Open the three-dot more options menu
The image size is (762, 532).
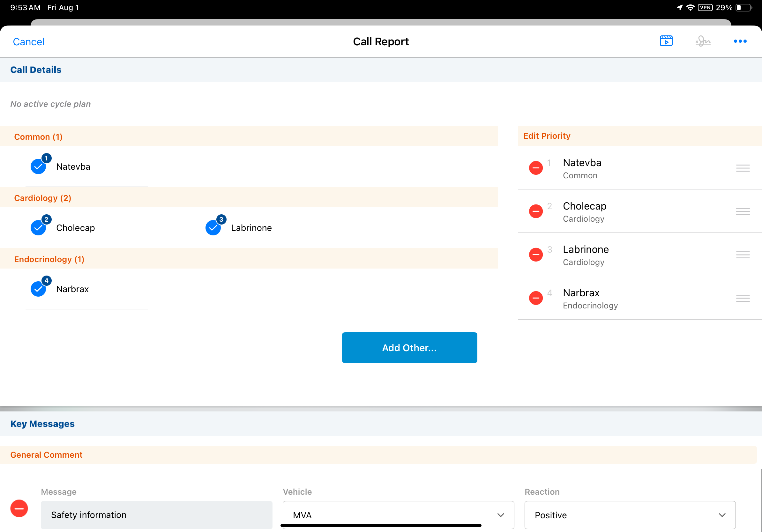click(740, 41)
